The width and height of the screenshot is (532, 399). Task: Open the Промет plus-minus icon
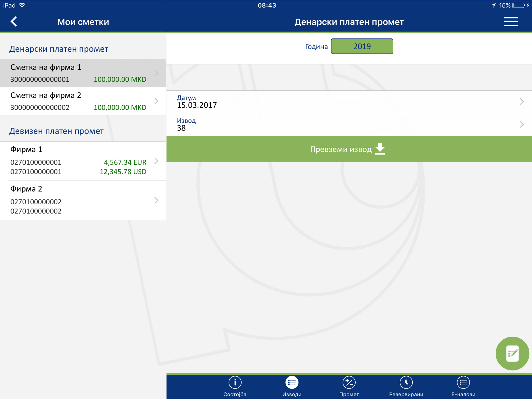pos(349,382)
